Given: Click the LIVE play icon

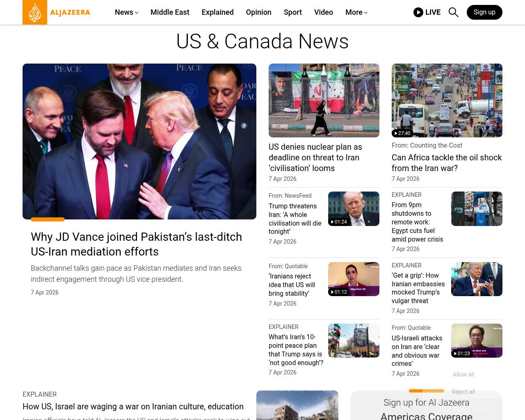Looking at the screenshot, I should coord(418,12).
